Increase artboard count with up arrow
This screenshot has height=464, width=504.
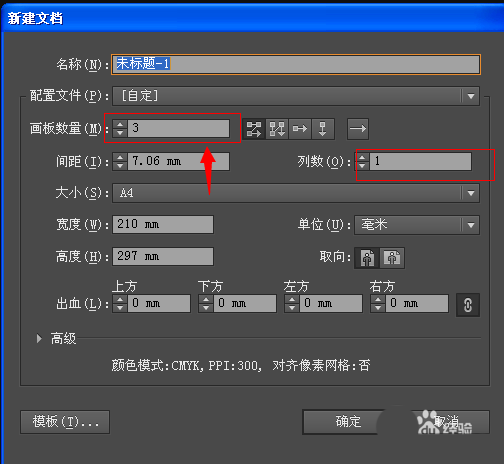(x=120, y=124)
